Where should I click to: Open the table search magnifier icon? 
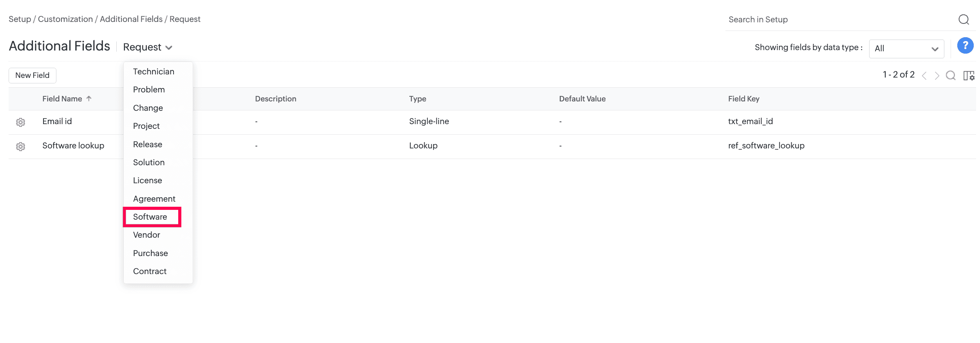[951, 75]
